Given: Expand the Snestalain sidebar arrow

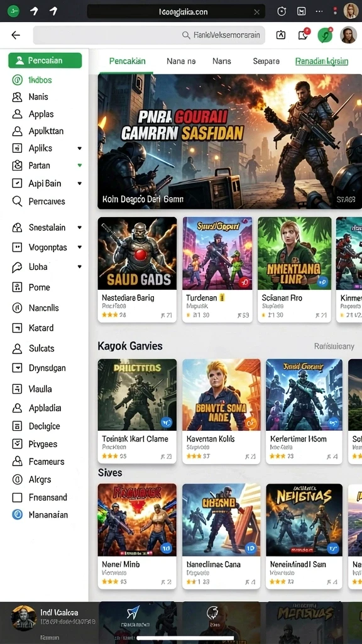Looking at the screenshot, I should [80, 228].
